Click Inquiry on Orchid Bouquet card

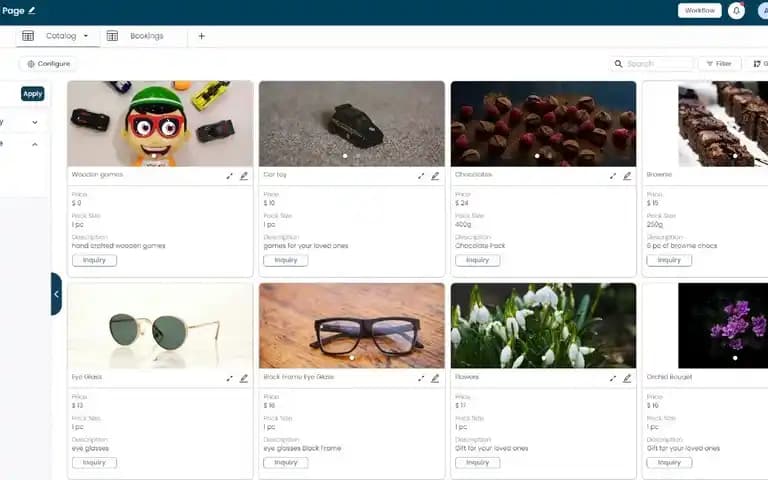(x=669, y=463)
